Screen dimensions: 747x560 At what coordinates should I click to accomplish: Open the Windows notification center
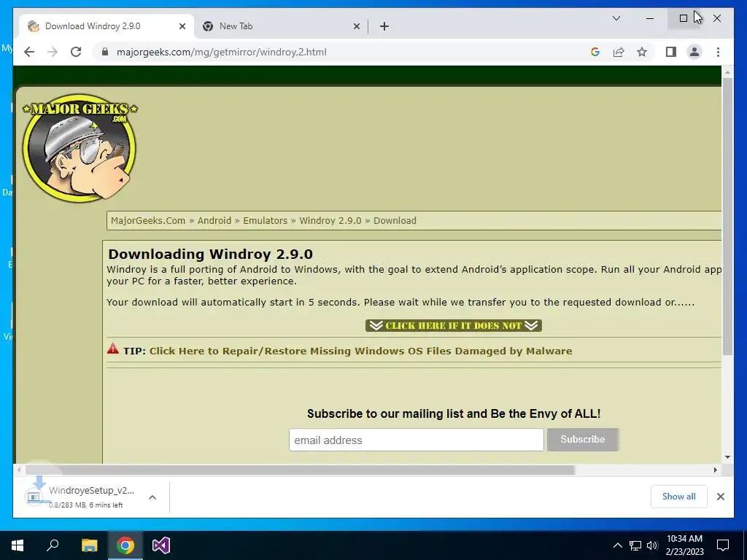coord(723,545)
